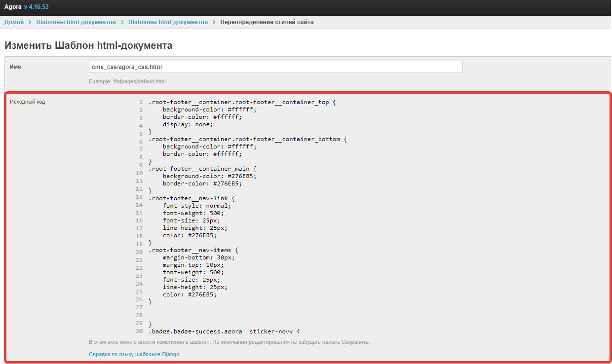Go to the Домой breadcrumb
612x364 pixels.
(14, 22)
